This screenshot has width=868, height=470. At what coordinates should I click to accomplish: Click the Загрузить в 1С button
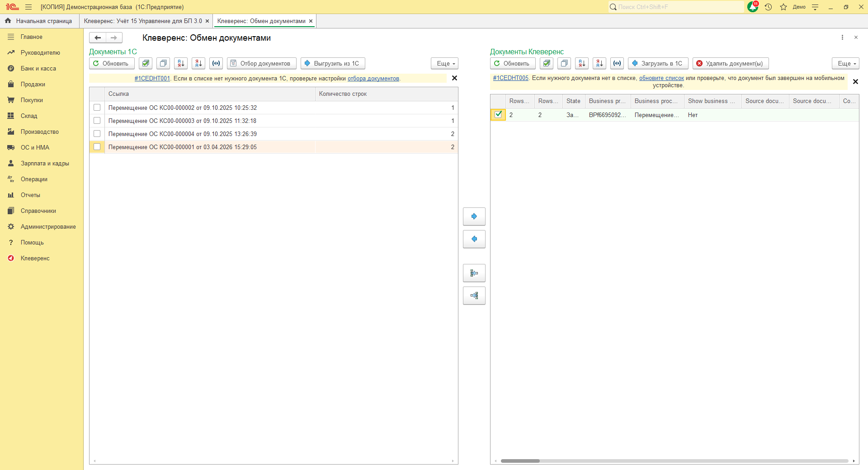658,63
